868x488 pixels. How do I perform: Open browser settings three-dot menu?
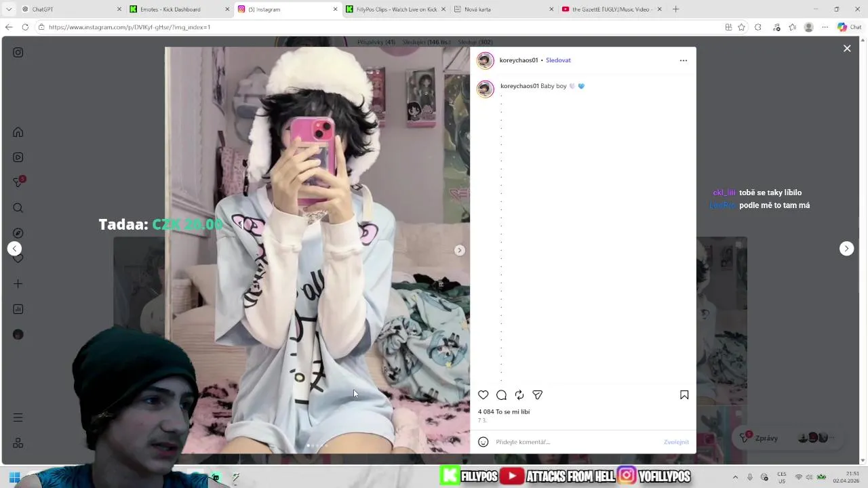pyautogui.click(x=825, y=27)
